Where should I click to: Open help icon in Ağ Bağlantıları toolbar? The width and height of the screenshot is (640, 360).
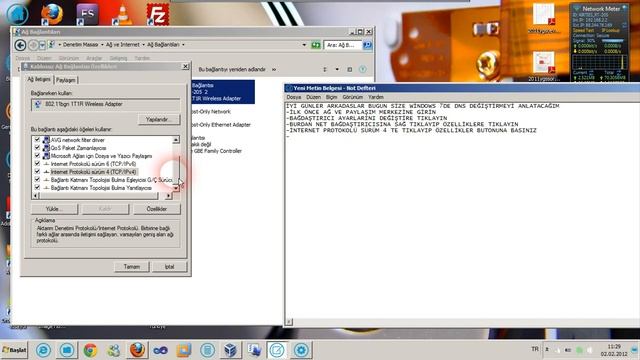(362, 69)
